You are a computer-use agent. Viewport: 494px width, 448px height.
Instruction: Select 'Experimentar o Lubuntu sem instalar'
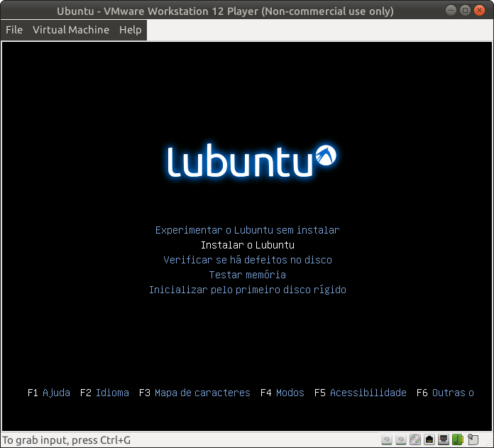pos(248,230)
